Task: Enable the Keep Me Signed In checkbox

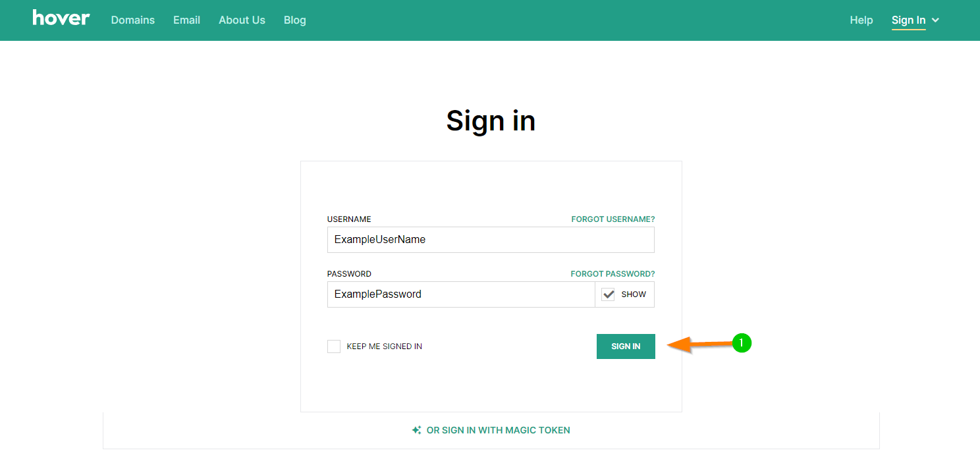Action: pyautogui.click(x=334, y=346)
